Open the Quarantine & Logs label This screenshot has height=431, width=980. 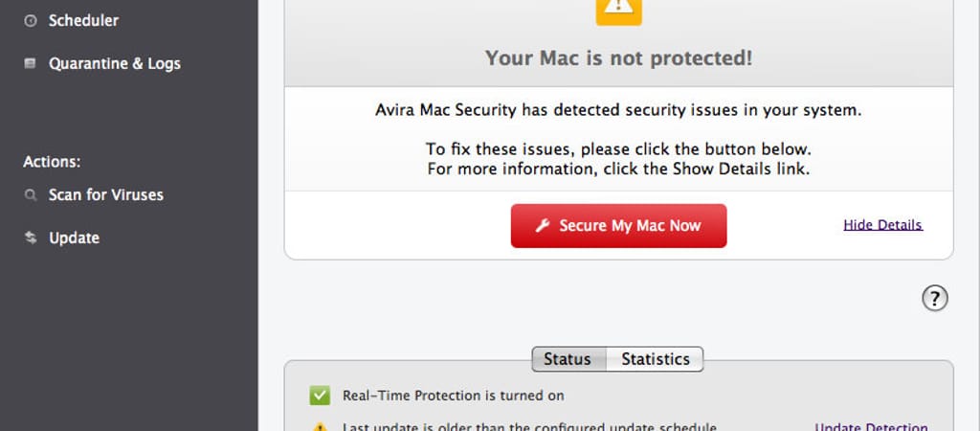tap(115, 64)
